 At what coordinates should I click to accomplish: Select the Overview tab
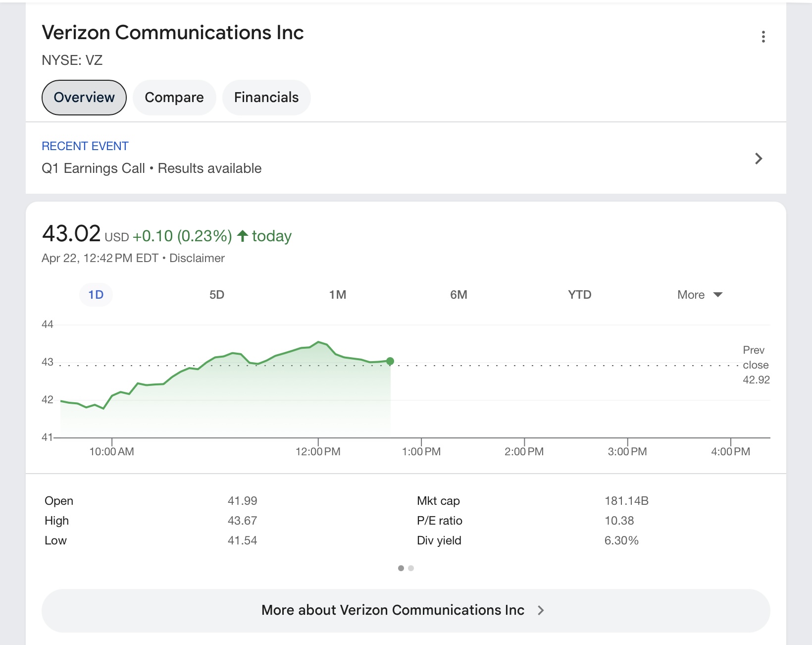tap(84, 98)
